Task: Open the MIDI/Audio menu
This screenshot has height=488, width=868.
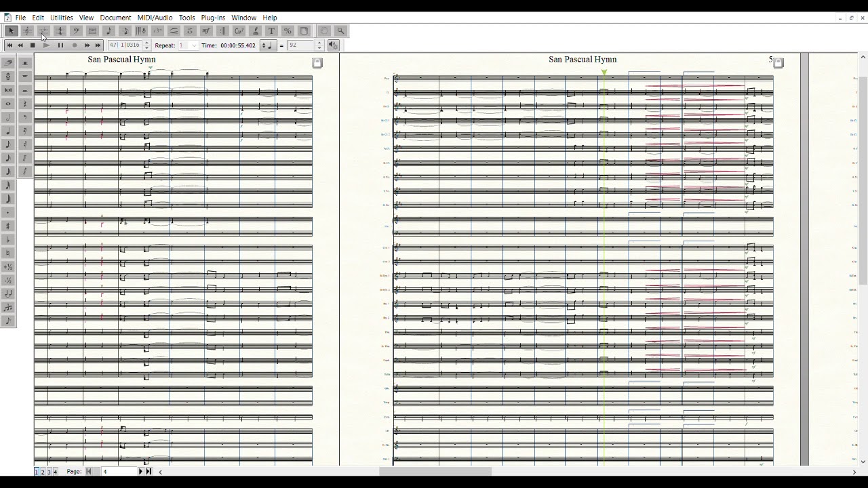Action: pos(155,18)
